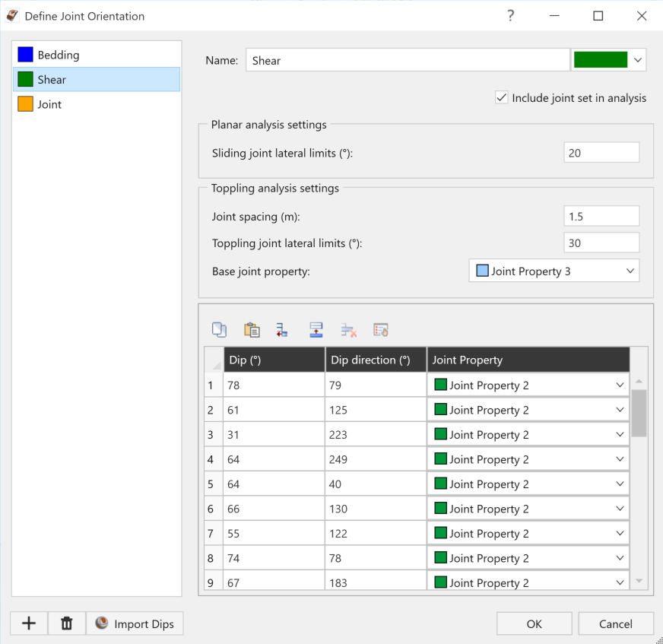Click the Joint Property column header
The height and width of the screenshot is (644, 663).
click(528, 360)
